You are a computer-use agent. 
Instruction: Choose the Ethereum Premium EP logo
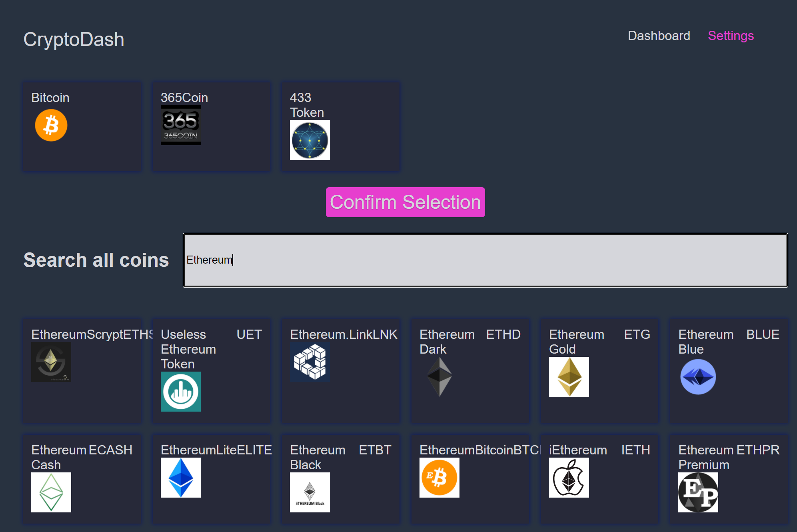[x=698, y=492]
